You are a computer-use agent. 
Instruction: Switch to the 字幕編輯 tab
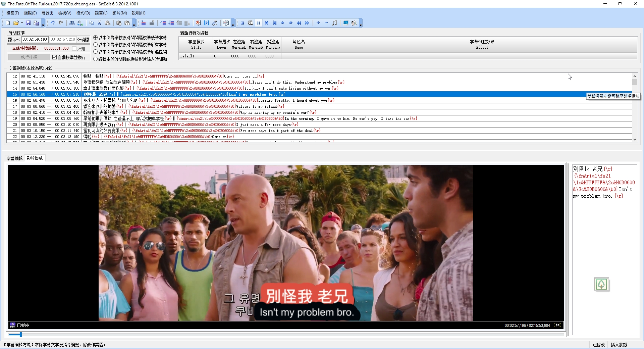[14, 158]
